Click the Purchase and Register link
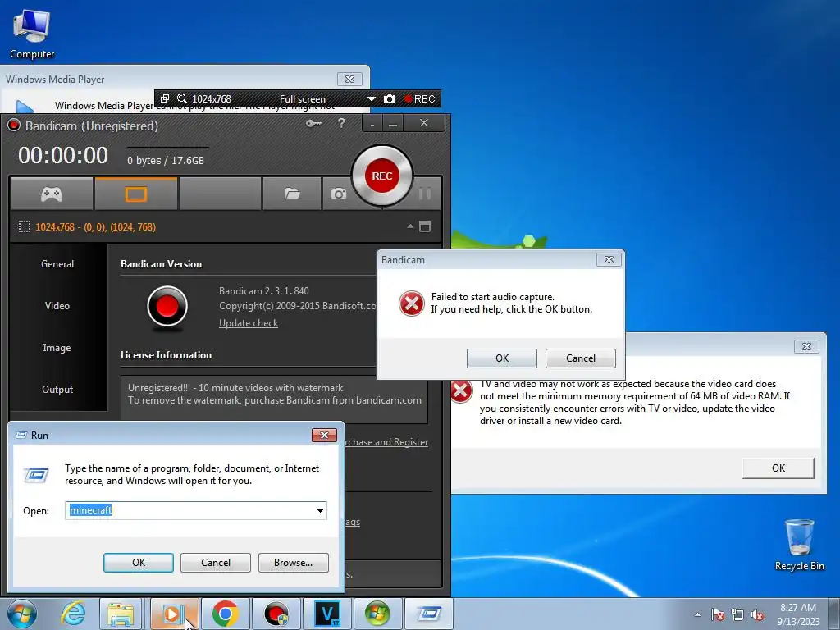 [386, 442]
